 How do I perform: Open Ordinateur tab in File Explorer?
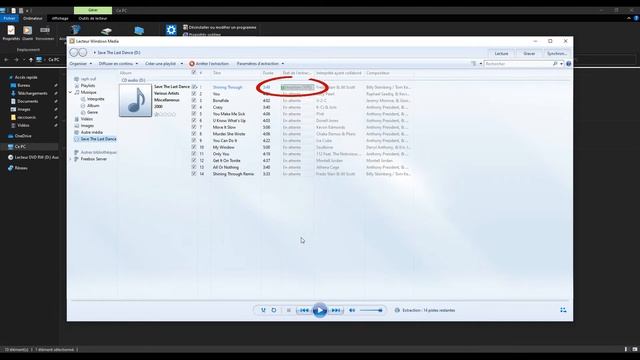[x=33, y=18]
